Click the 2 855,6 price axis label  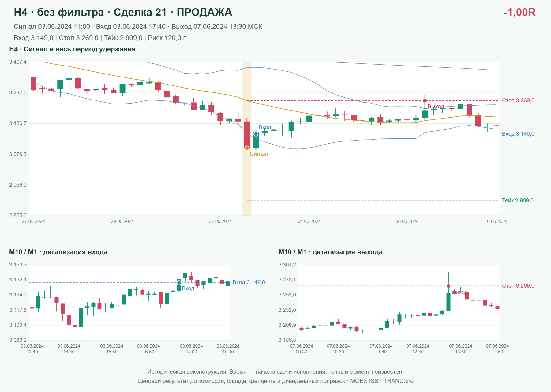(x=18, y=216)
